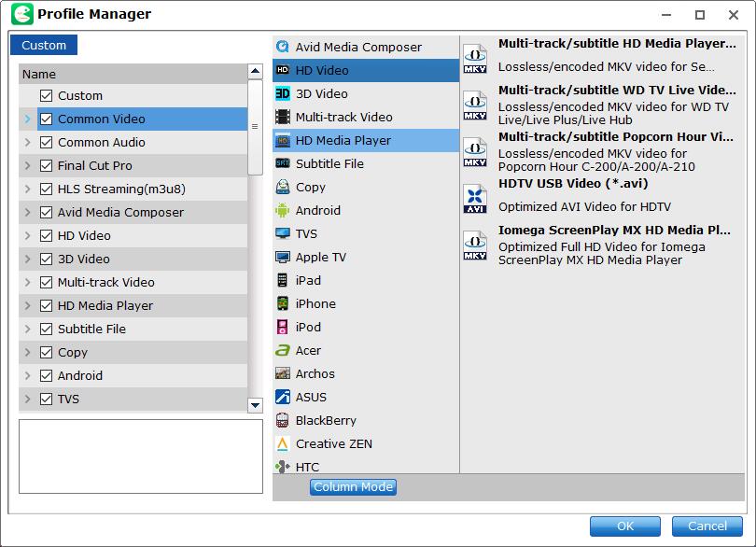Click the HTC icon
The height and width of the screenshot is (547, 756).
[283, 467]
